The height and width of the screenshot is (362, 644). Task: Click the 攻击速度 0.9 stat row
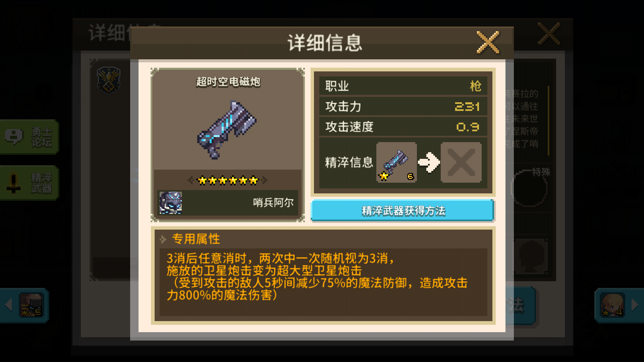coord(403,127)
